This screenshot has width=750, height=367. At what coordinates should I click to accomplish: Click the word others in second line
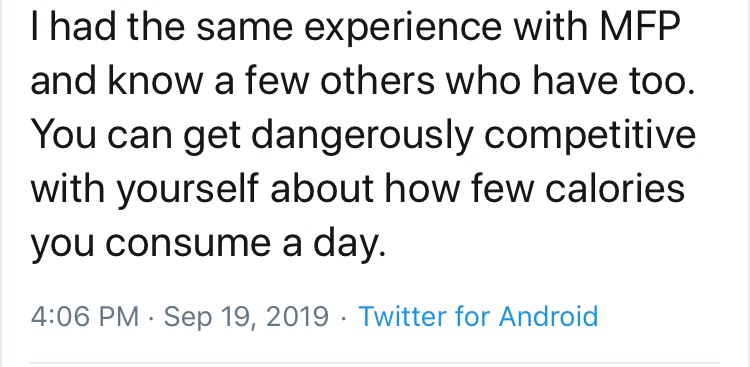(x=377, y=82)
